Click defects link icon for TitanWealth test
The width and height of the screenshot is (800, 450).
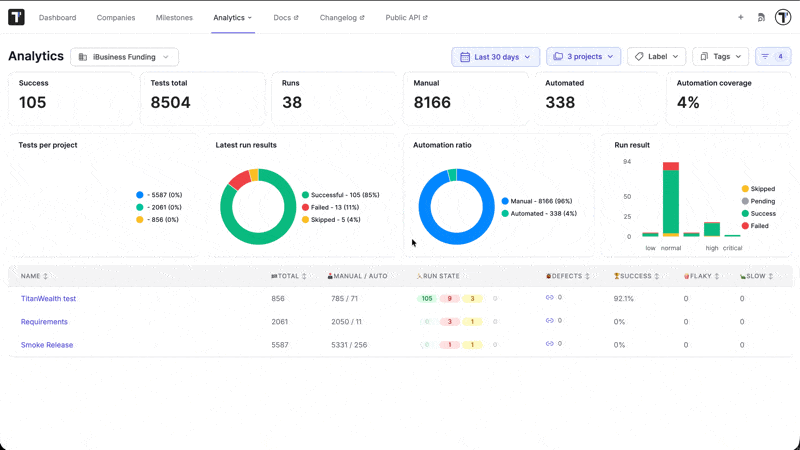click(549, 297)
